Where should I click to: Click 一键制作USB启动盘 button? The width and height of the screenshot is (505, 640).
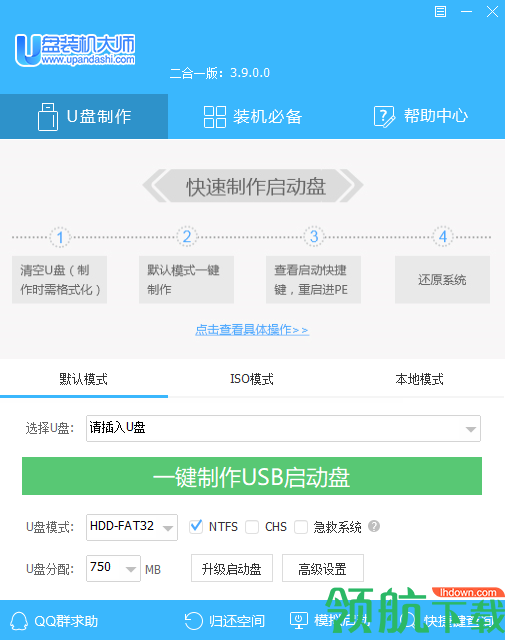pos(252,476)
